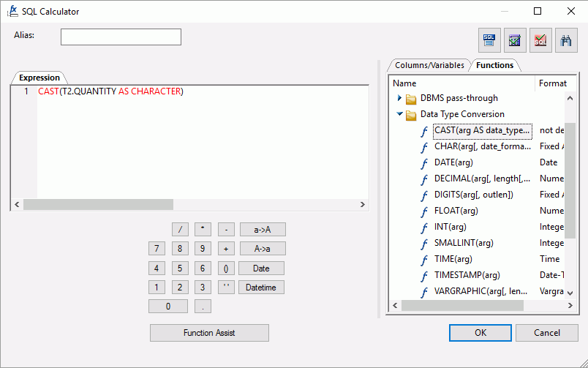Insert quotes with the ' ' button
588x368 pixels.
[226, 288]
